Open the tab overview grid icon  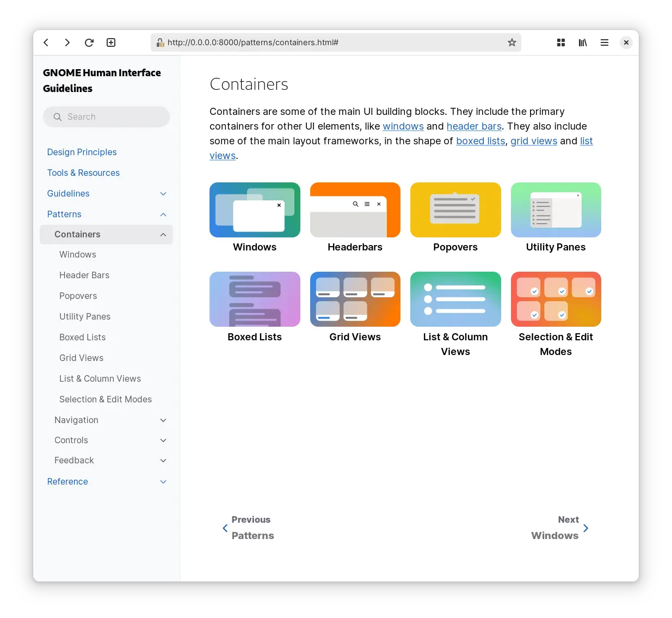561,42
